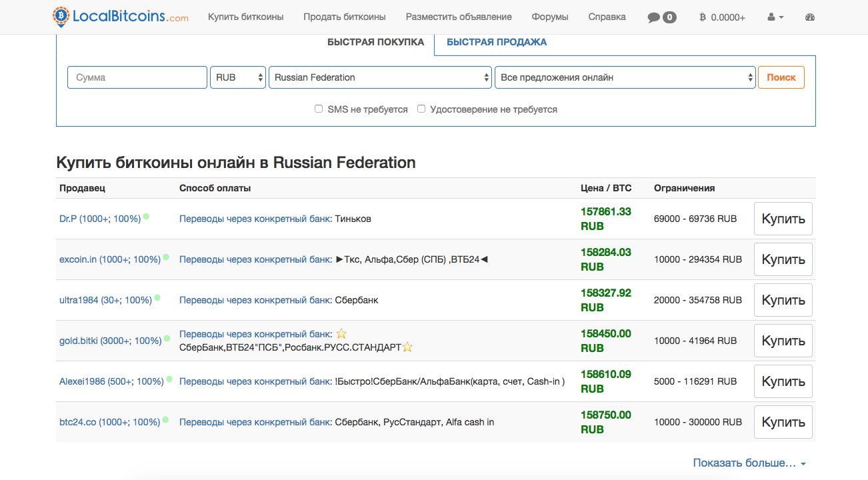Click the online status dot beside Dr.P
868x480 pixels.
click(x=146, y=217)
